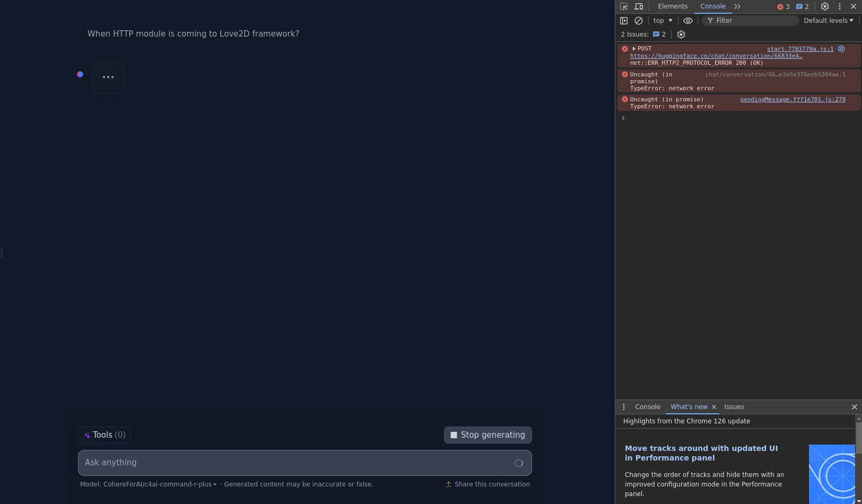Switch to the Elements tab
Image resolution: width=862 pixels, height=504 pixels.
pos(673,6)
